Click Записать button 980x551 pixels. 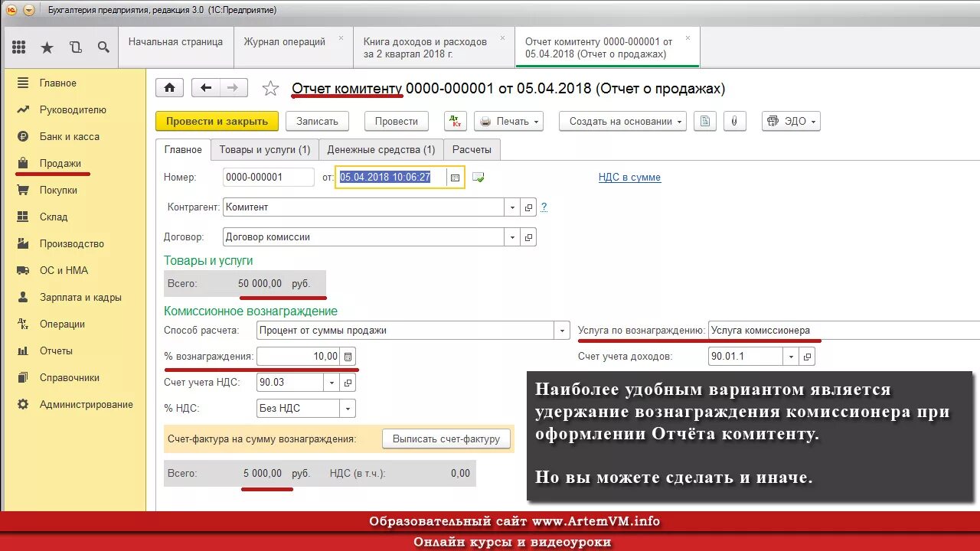317,121
